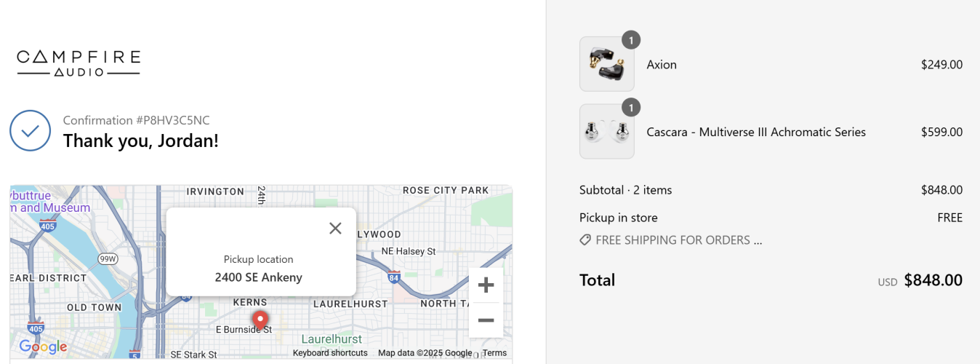Viewport: 980px width, 364px height.
Task: Click the Laurelhurst park label on map
Action: [331, 339]
